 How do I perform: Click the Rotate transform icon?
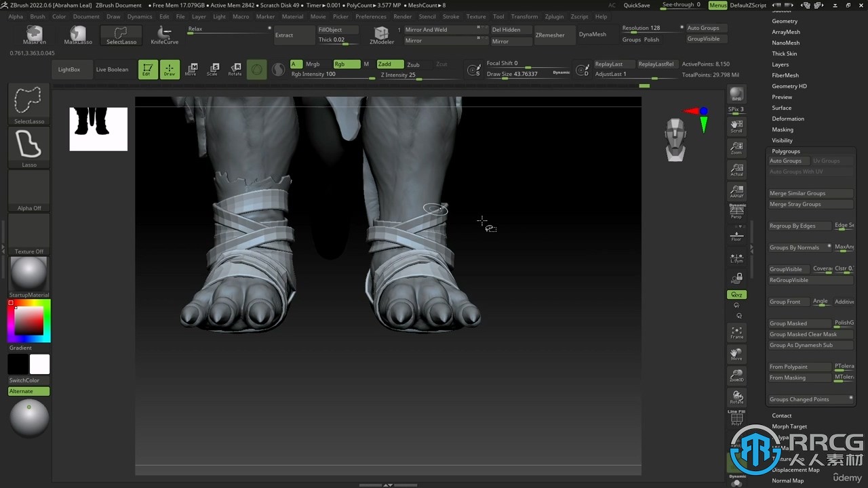pyautogui.click(x=235, y=69)
